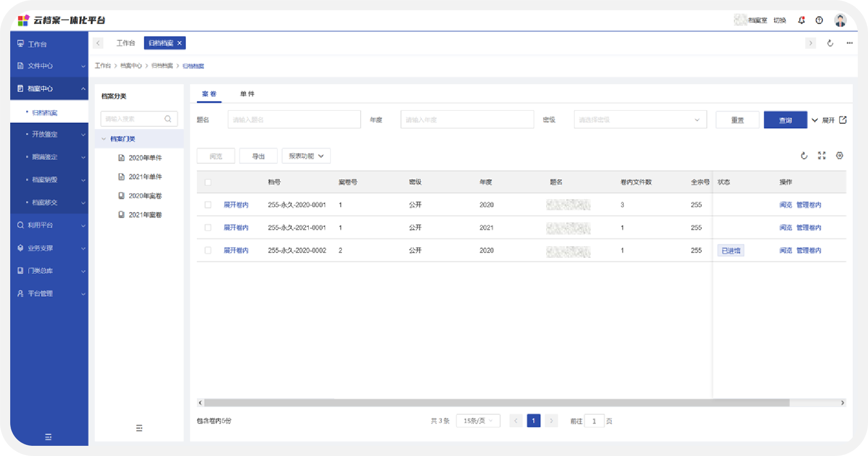This screenshot has height=456, width=868.
Task: Switch to the 单件 tab
Action: pyautogui.click(x=247, y=94)
